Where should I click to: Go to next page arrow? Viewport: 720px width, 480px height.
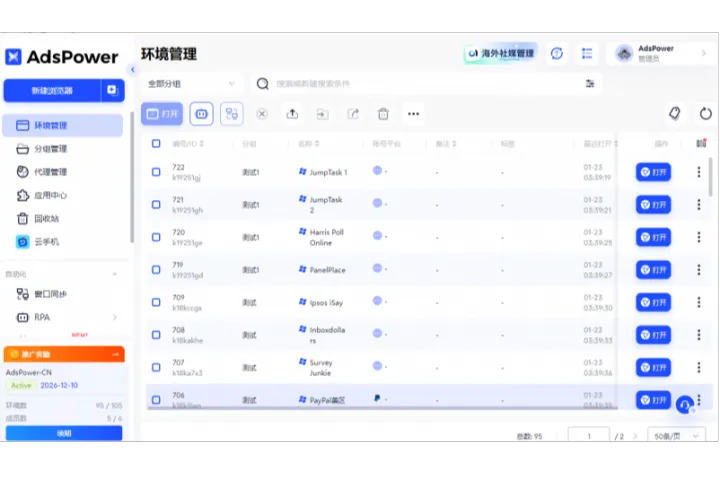[636, 436]
